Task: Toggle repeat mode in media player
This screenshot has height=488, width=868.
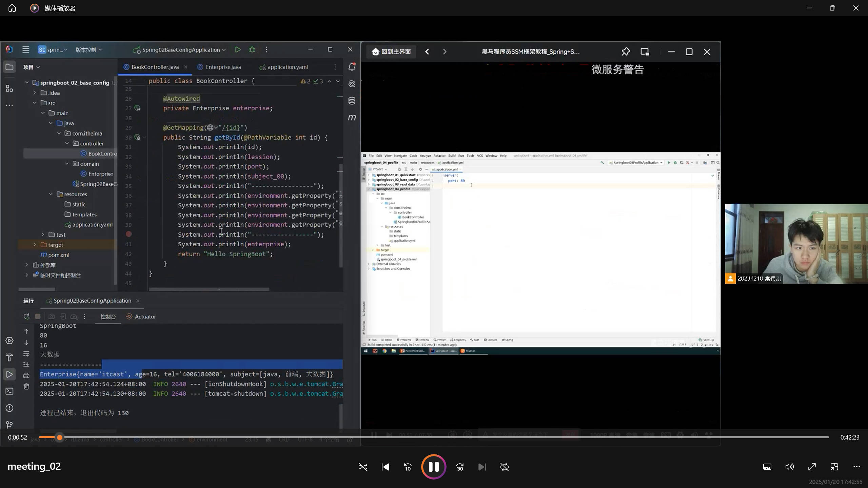Action: pyautogui.click(x=504, y=467)
